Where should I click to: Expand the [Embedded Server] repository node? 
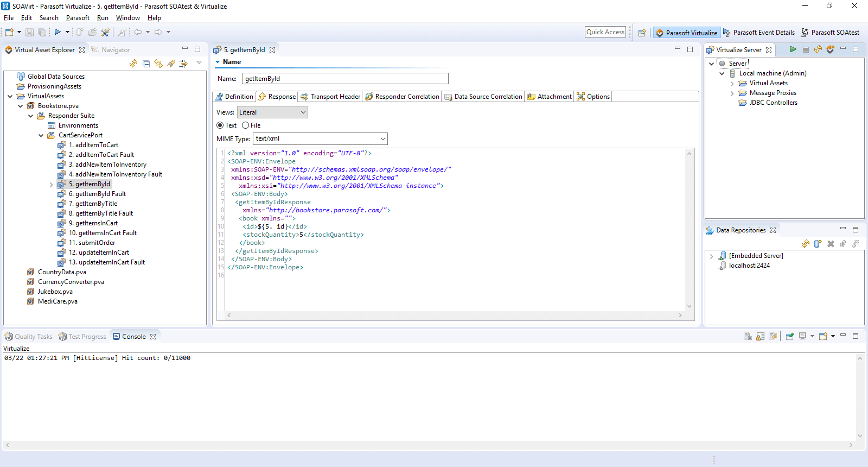click(712, 256)
